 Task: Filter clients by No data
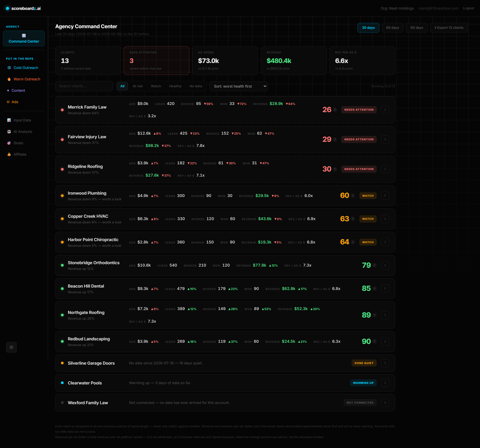coord(196,86)
